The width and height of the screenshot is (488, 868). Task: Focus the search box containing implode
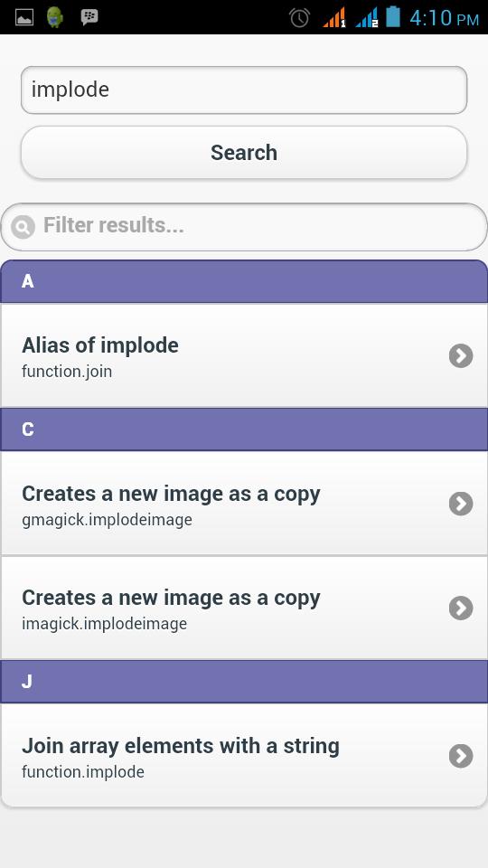(244, 90)
